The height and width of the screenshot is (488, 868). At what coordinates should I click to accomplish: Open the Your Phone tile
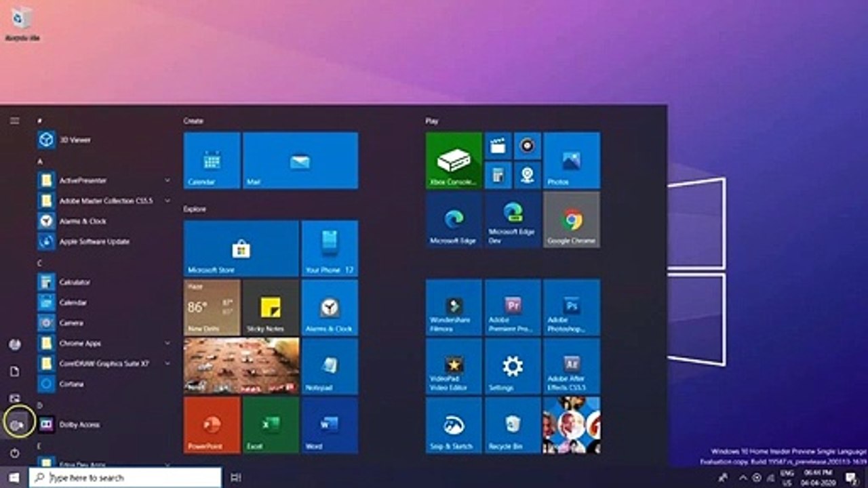[330, 248]
